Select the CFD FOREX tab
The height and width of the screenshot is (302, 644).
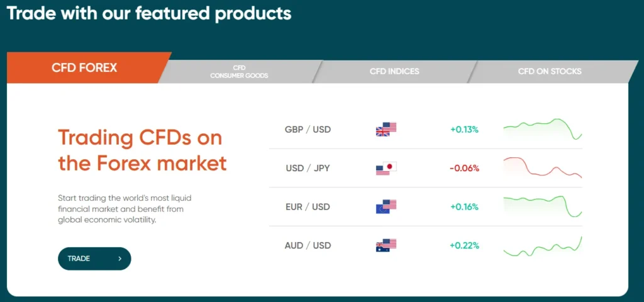84,67
